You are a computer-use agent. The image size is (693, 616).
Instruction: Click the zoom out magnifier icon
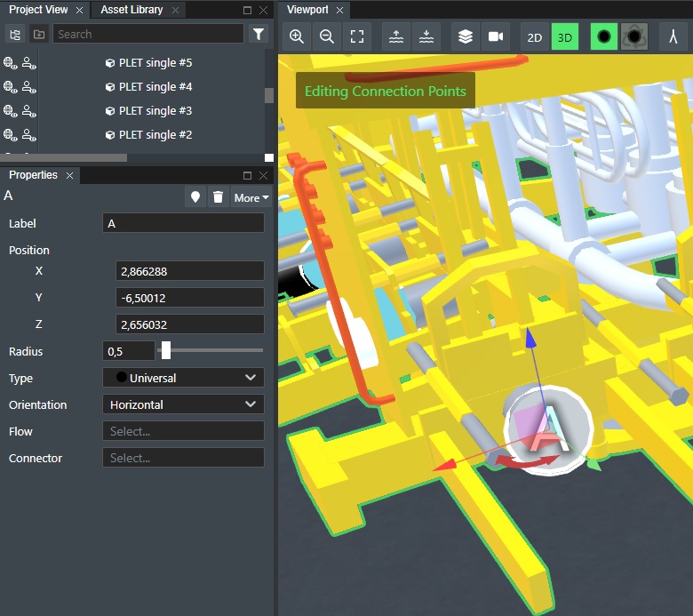[x=327, y=36]
